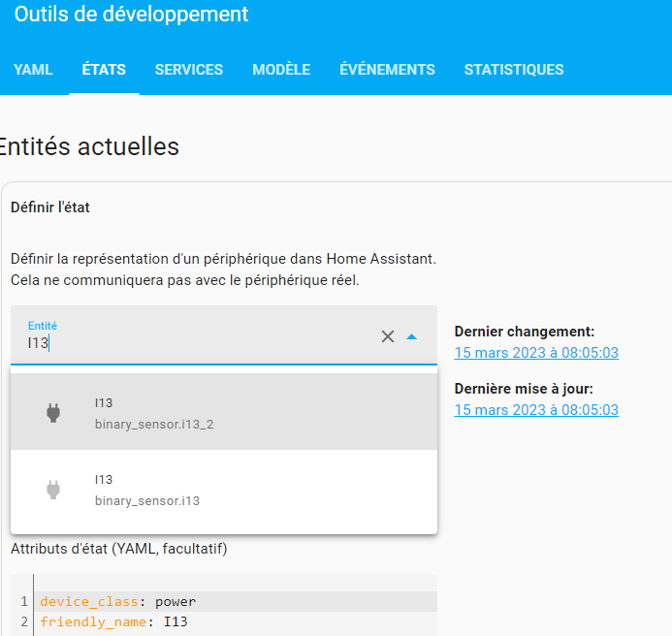Image resolution: width=672 pixels, height=636 pixels.
Task: Focus the Entité text field containing I13
Action: (194, 343)
